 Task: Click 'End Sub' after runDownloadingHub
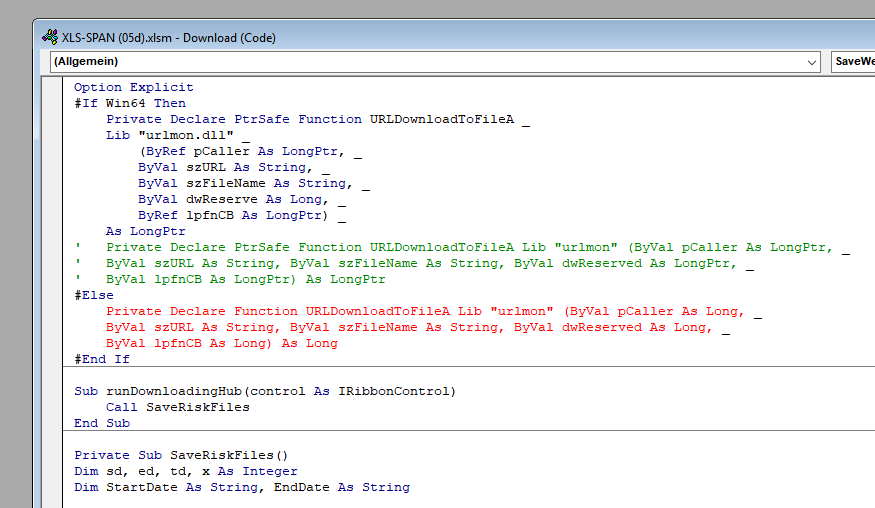coord(102,423)
